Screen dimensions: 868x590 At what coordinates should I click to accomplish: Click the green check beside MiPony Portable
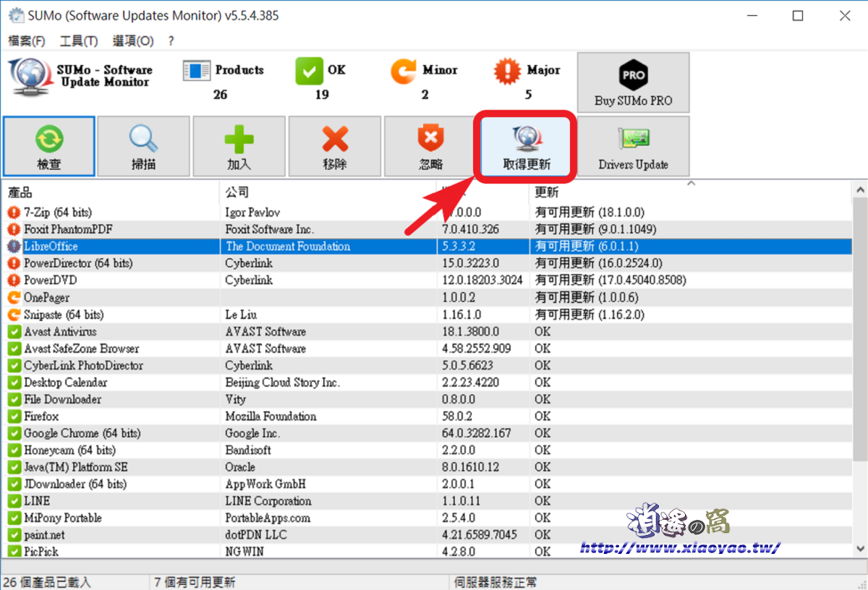coord(14,518)
